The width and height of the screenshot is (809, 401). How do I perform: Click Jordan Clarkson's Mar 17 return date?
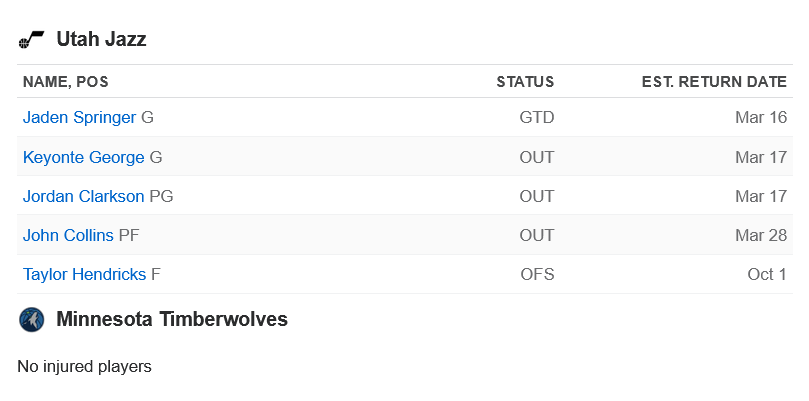(761, 196)
